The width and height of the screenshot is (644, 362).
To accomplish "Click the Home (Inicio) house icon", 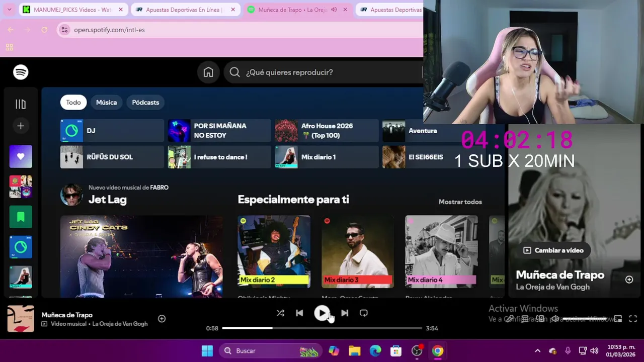I will [208, 72].
